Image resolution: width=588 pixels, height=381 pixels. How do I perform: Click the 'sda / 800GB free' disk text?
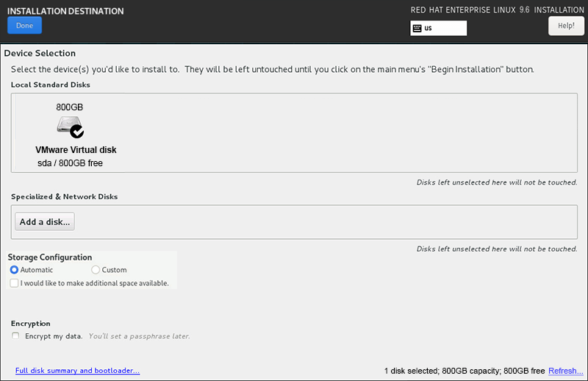[71, 163]
